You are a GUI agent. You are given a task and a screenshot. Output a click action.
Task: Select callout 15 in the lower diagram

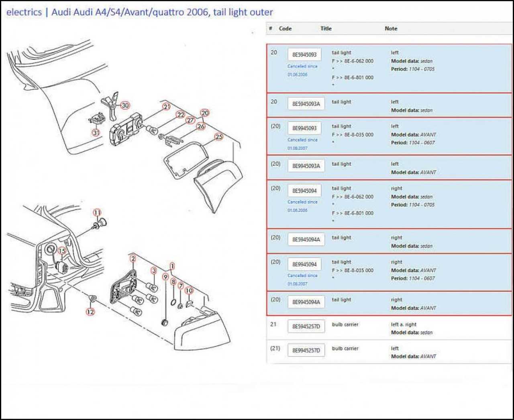click(61, 251)
